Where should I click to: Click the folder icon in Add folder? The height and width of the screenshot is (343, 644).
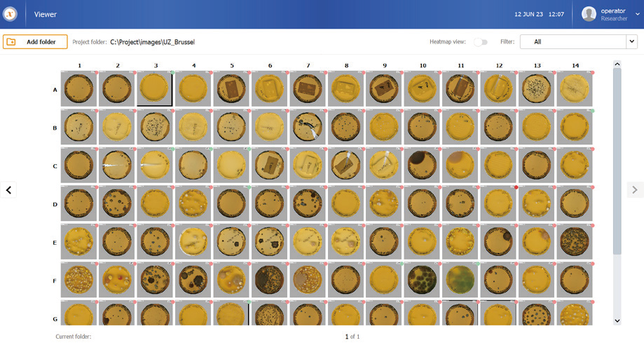[11, 42]
